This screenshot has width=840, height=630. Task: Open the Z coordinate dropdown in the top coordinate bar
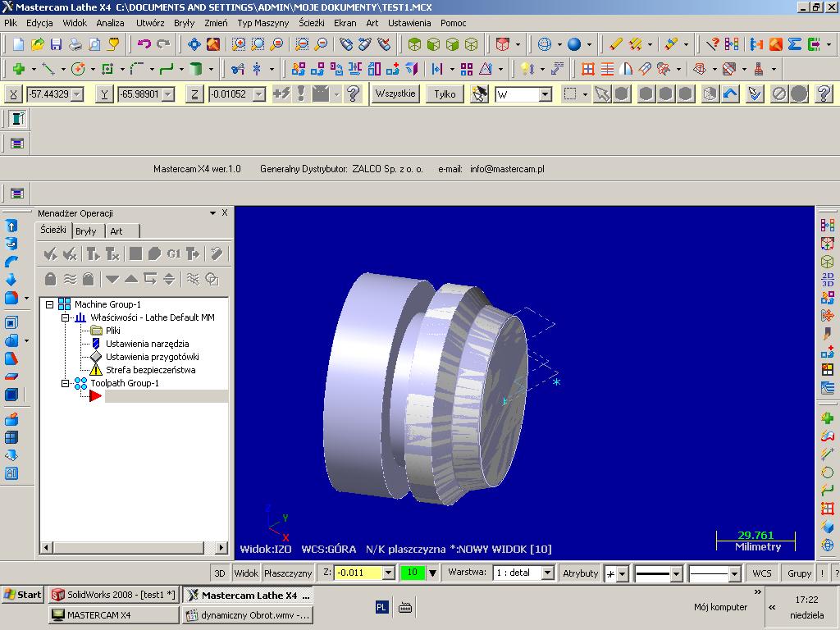pyautogui.click(x=259, y=94)
